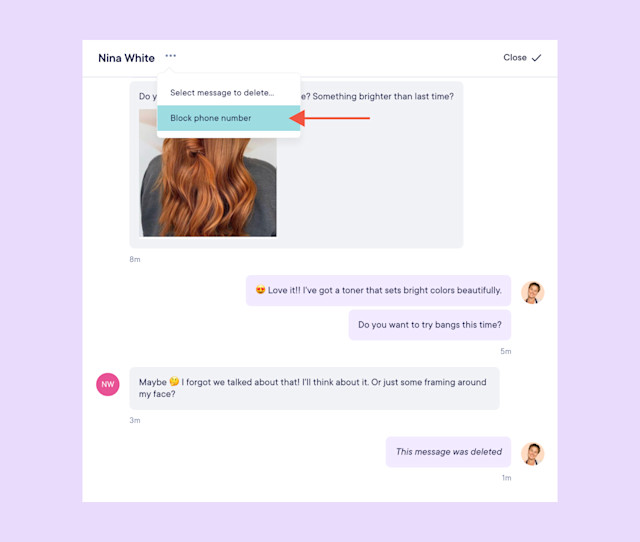Click the heart-eyes emoji in toner message
The image size is (640, 542).
click(260, 290)
